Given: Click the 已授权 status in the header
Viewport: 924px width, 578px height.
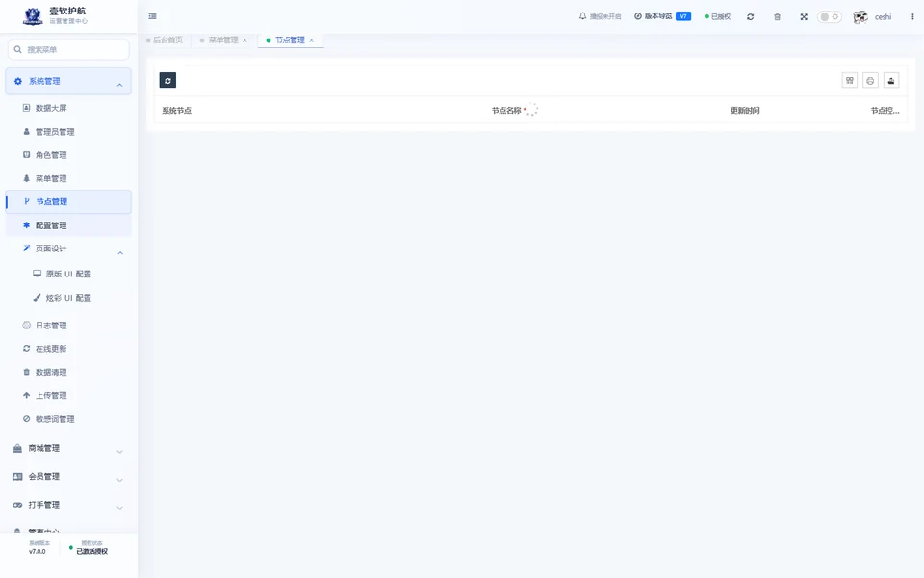Looking at the screenshot, I should (x=717, y=17).
